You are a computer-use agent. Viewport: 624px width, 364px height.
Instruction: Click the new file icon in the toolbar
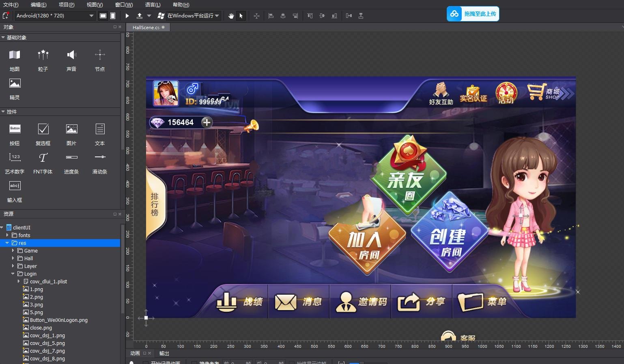[x=6, y=16]
